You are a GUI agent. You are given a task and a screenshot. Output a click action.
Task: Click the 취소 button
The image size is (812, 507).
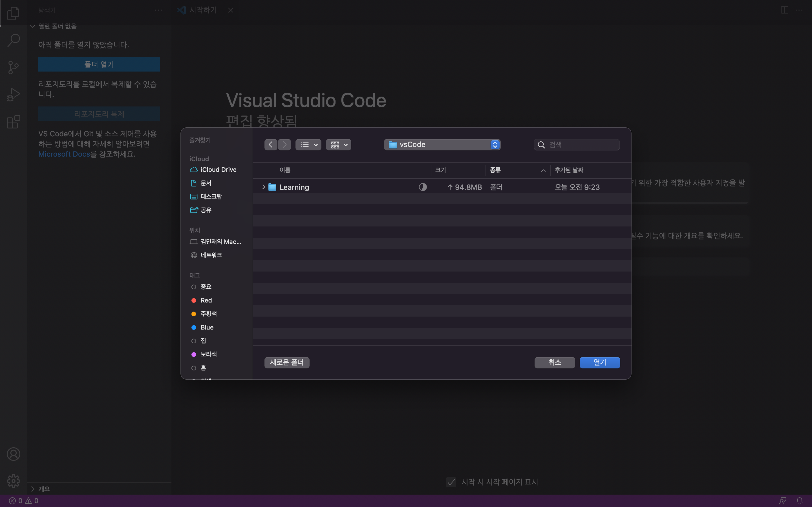(554, 363)
